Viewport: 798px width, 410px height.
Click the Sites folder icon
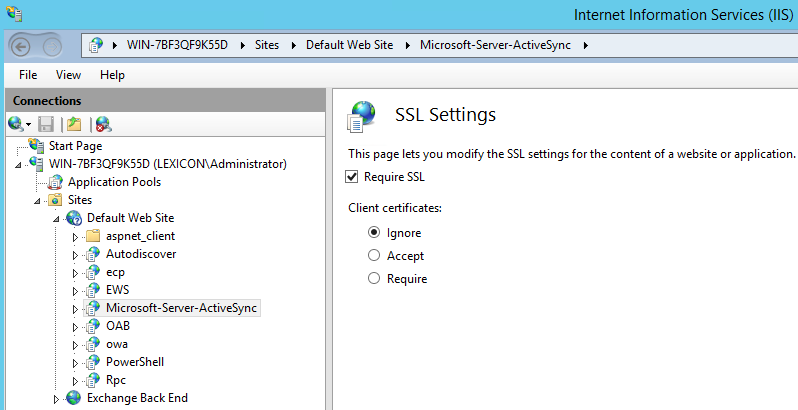55,200
